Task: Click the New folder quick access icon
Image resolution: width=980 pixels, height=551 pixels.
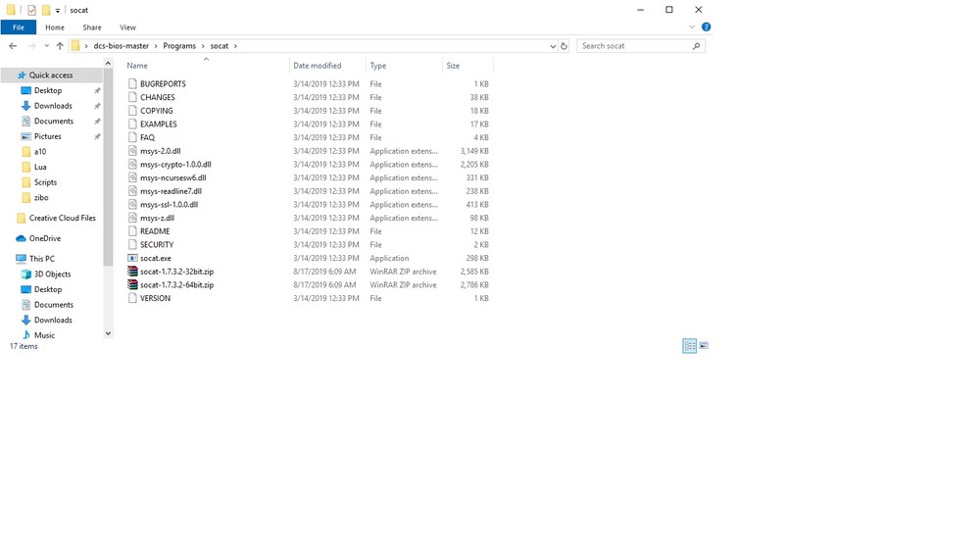Action: (x=46, y=10)
